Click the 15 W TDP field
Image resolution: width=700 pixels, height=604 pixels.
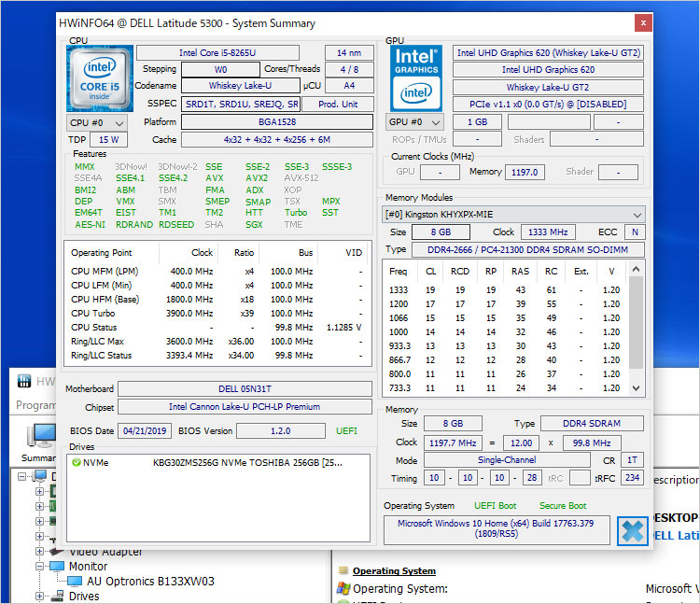pyautogui.click(x=108, y=140)
